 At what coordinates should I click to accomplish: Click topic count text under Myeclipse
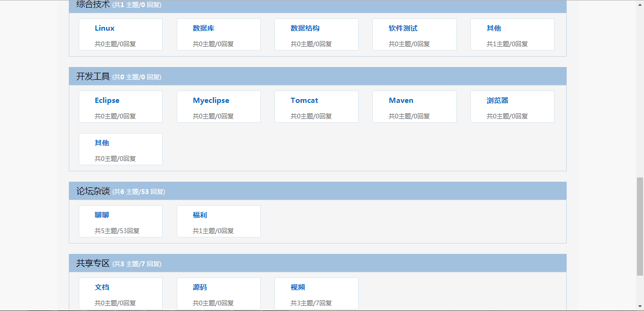coord(213,116)
